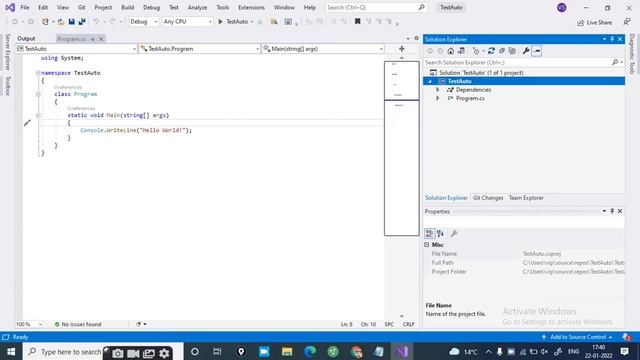Screen dimensions: 640x360
Task: Open the Any CPU platform dropdown
Action: point(187,22)
